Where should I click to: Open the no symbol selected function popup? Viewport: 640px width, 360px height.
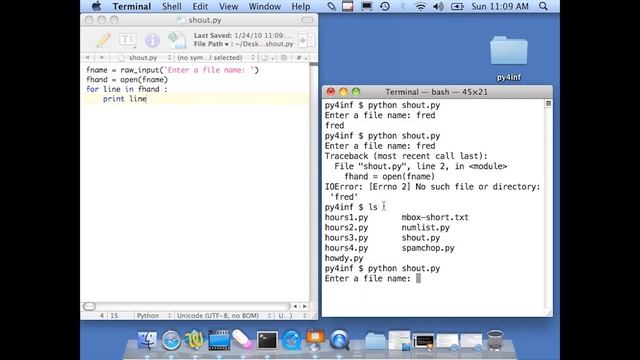216,58
